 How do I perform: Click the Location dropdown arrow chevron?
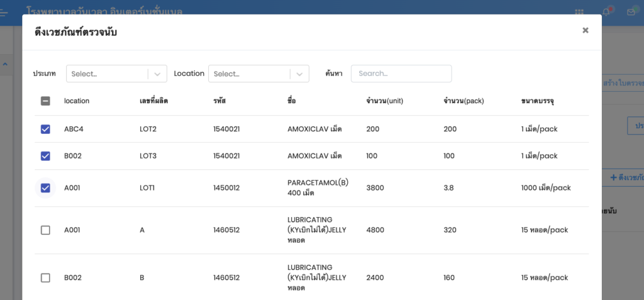[300, 74]
